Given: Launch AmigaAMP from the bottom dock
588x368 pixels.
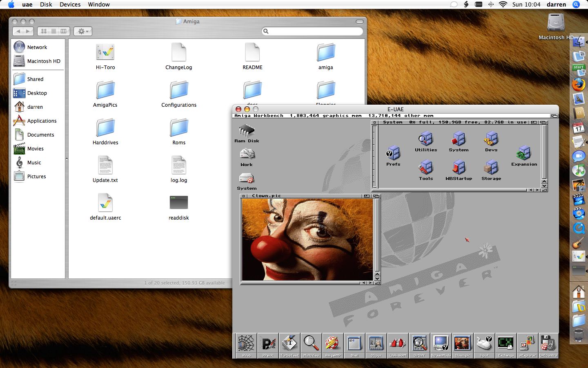Looking at the screenshot, I should tap(333, 346).
